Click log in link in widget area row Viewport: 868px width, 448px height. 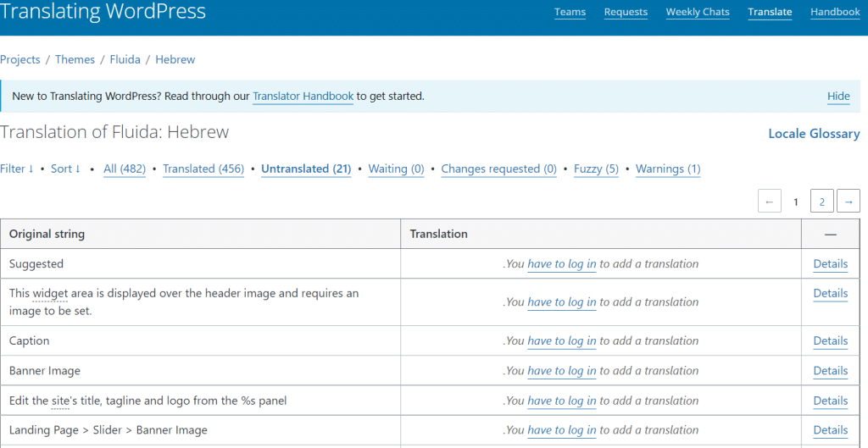click(x=562, y=302)
